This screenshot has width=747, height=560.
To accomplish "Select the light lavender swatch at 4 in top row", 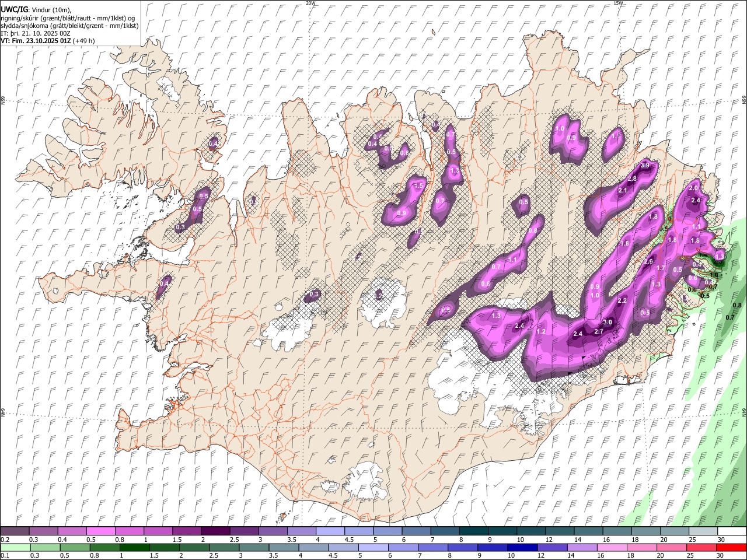I will point(329,531).
